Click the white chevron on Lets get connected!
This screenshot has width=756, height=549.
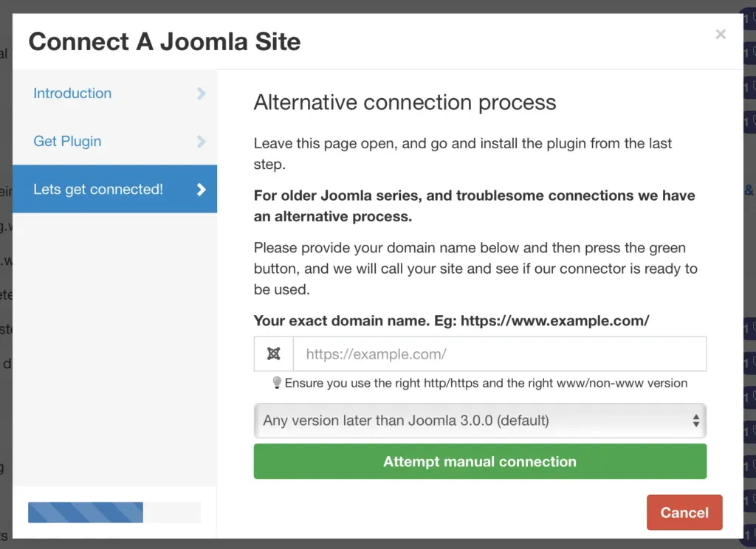pos(201,190)
